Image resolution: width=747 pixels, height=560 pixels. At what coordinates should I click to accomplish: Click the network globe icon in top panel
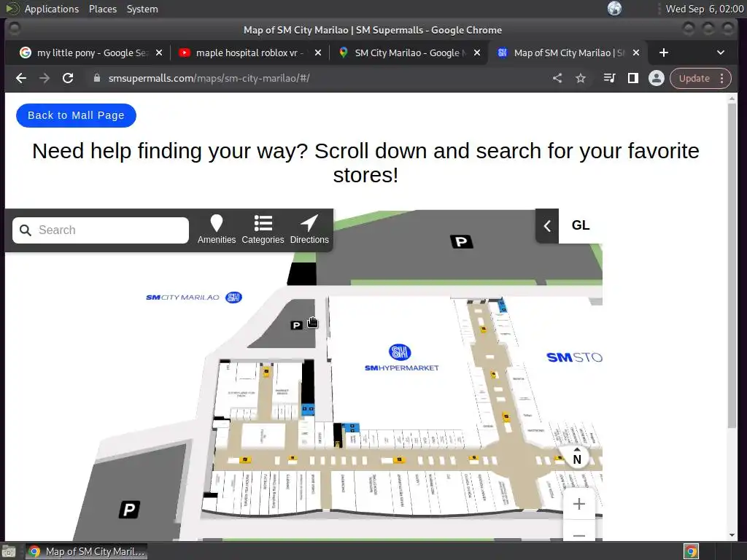tap(614, 9)
